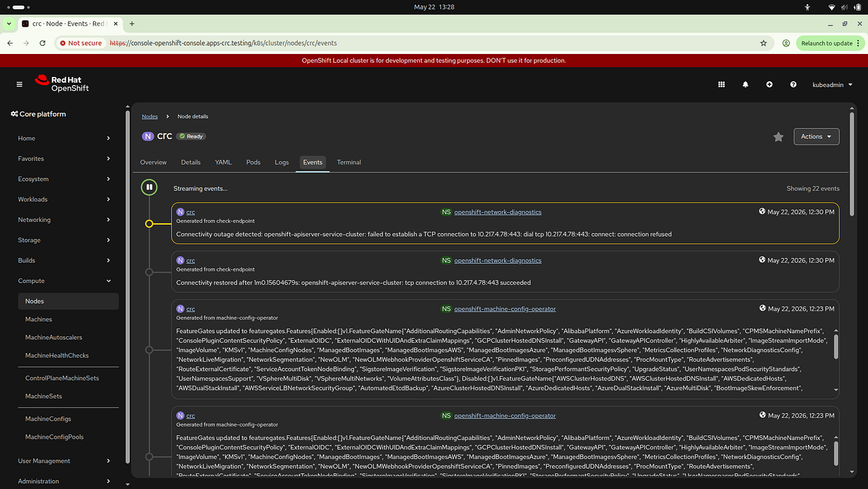Viewport: 868px width, 489px height.
Task: Open crc link in connectivity outage event
Action: (190, 212)
